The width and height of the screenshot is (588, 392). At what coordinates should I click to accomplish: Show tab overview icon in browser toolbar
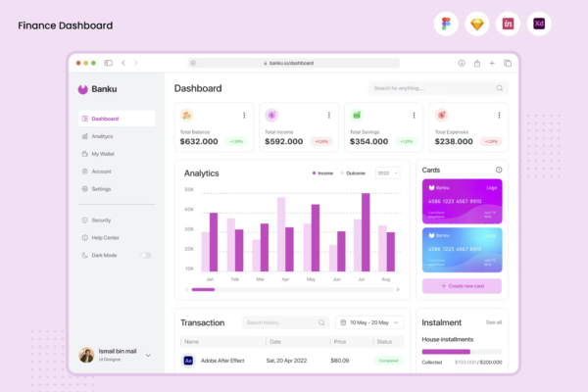pos(508,64)
